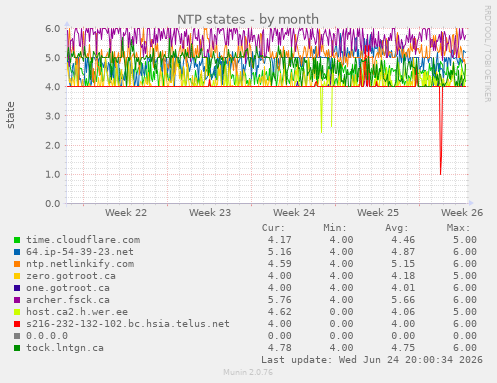Click the time.cloudflare.com green legend swatch
The image size is (497, 383).
17,240
